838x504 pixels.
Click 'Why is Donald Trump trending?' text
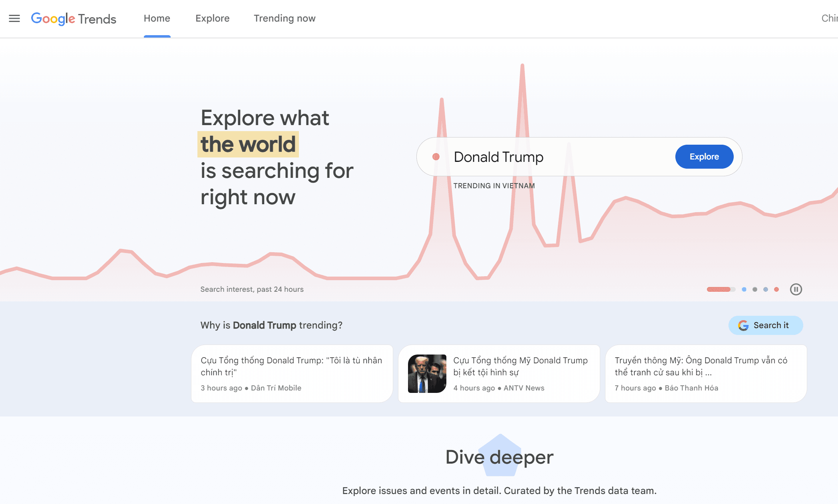point(271,325)
